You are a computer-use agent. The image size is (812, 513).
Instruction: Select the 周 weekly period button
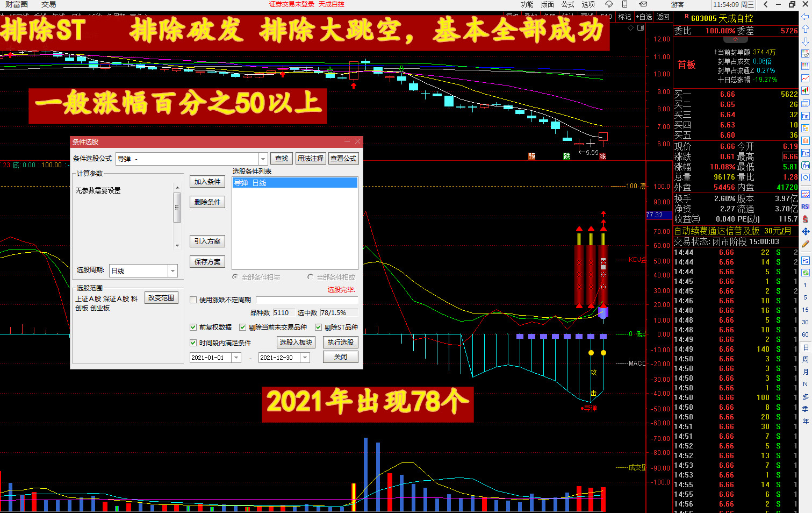pyautogui.click(x=805, y=359)
